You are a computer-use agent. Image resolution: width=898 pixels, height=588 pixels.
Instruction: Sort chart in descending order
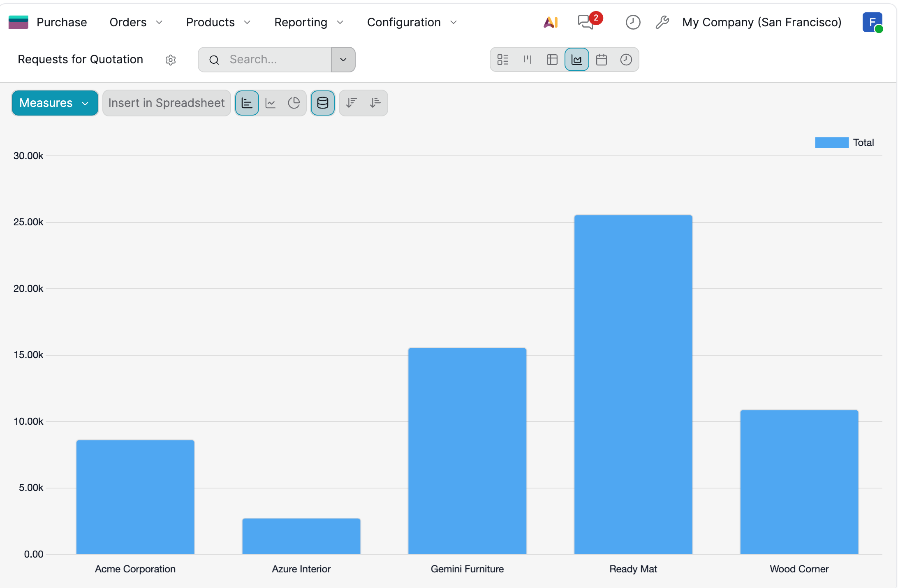pyautogui.click(x=351, y=103)
